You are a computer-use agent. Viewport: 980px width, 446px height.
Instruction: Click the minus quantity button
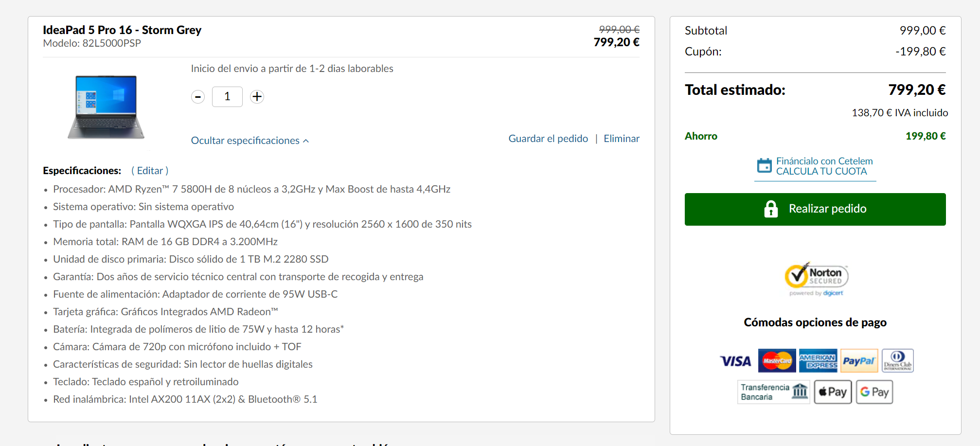point(197,97)
